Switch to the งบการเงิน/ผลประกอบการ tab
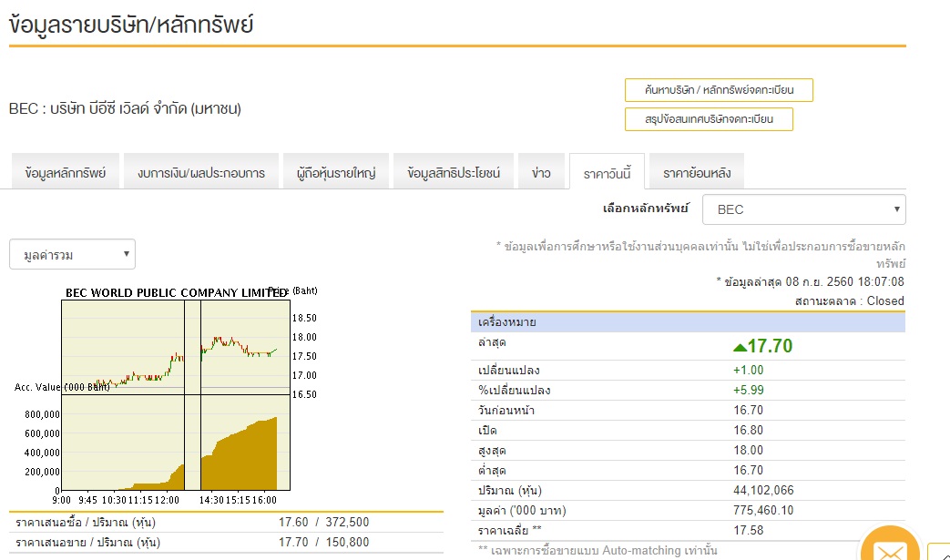The height and width of the screenshot is (560, 950). (201, 173)
